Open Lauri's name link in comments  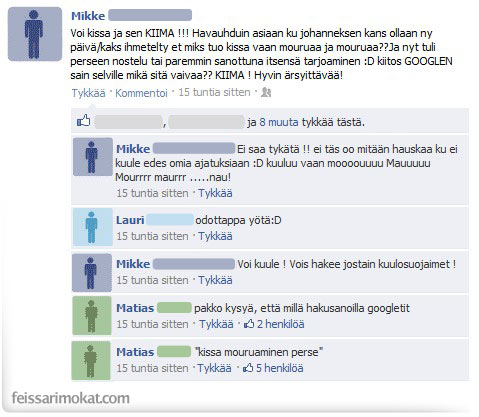pos(130,220)
